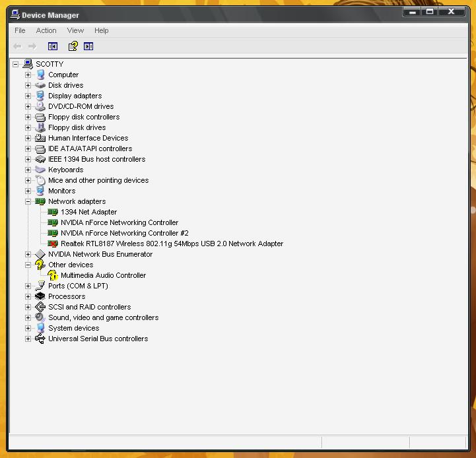
Task: Click the Multimedia Audio Controller warning icon
Action: click(x=53, y=275)
